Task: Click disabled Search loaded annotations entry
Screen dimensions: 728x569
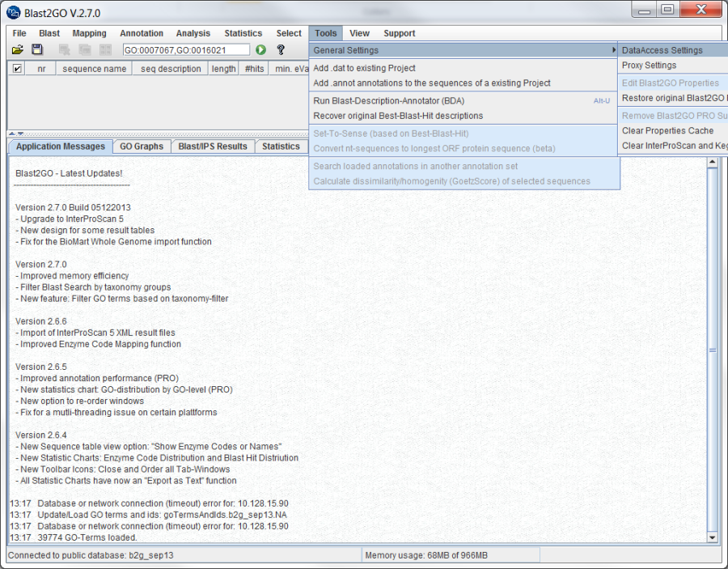Action: (464, 166)
